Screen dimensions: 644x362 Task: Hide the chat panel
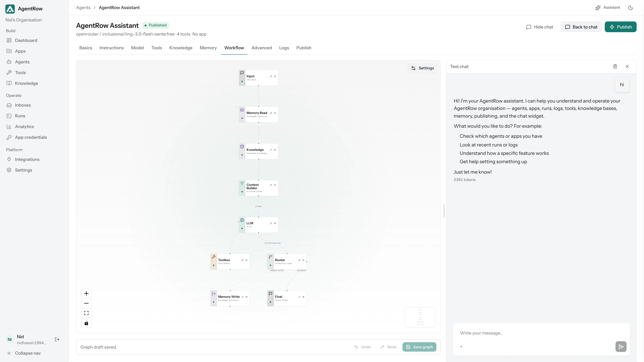(x=540, y=27)
